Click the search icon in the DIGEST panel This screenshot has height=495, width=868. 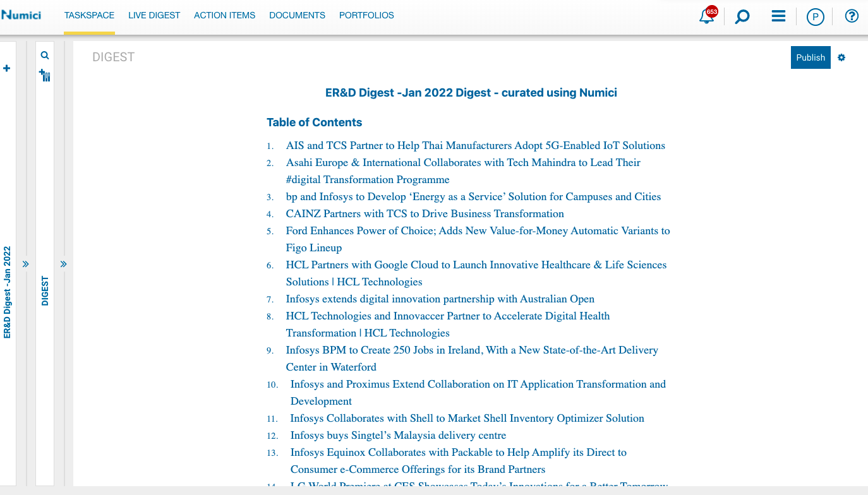coord(45,56)
